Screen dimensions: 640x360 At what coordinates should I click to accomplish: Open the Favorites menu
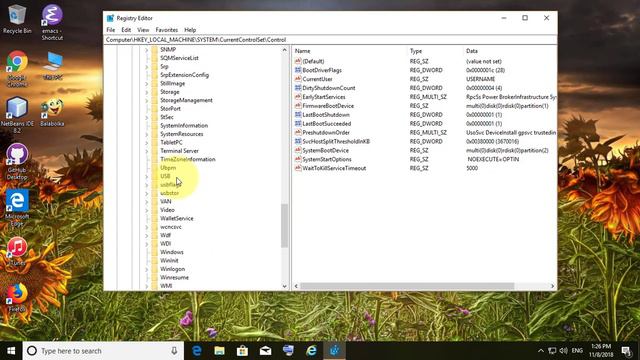click(x=167, y=30)
